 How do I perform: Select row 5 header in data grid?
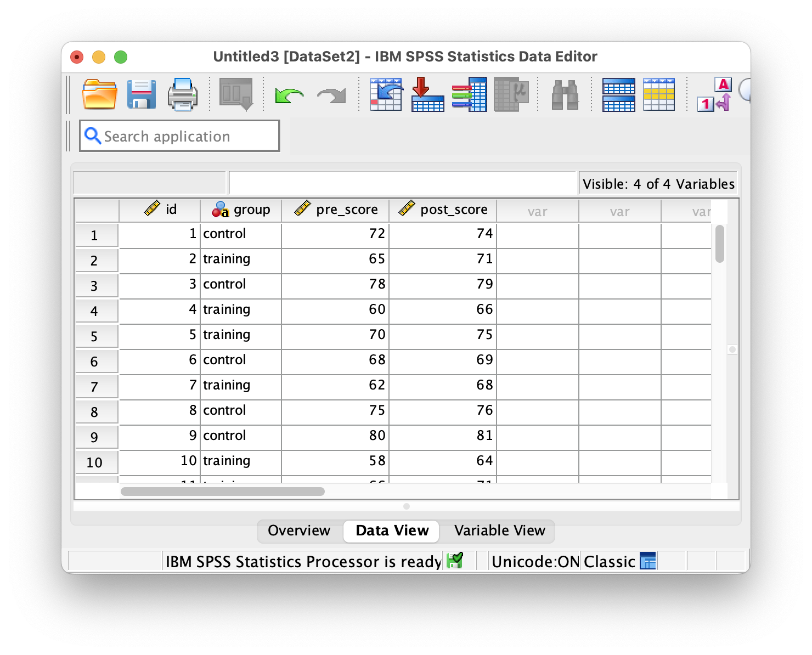click(94, 336)
